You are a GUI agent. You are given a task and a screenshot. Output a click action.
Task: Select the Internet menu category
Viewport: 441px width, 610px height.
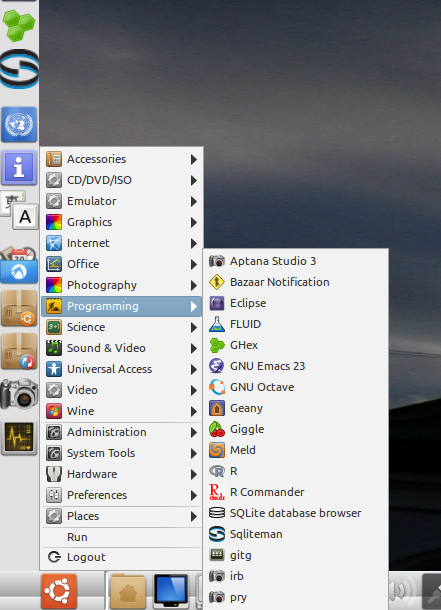click(121, 243)
